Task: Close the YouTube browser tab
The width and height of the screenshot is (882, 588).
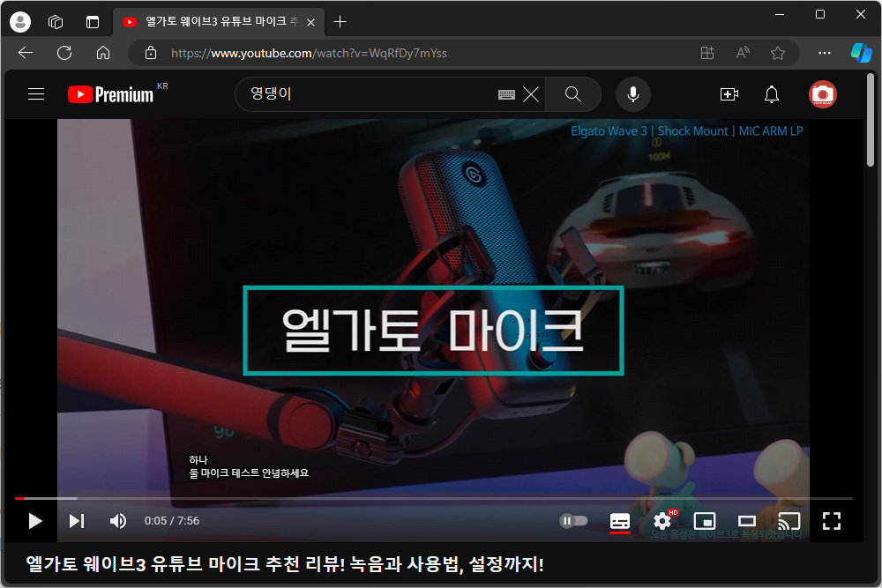Action: tap(310, 23)
